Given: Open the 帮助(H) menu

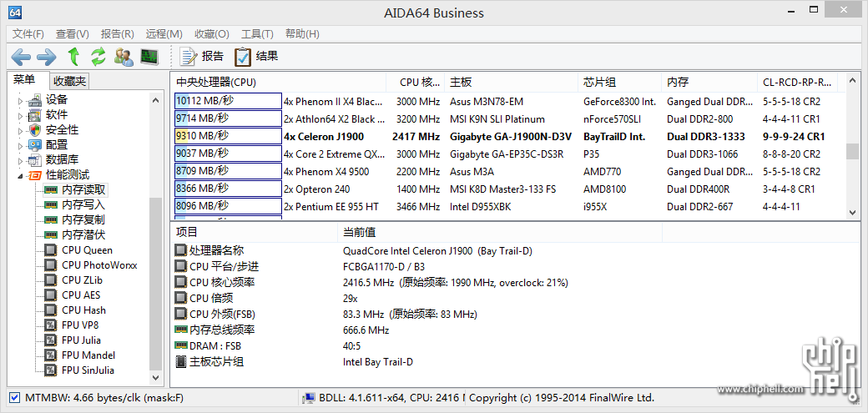Looking at the screenshot, I should click(x=302, y=33).
